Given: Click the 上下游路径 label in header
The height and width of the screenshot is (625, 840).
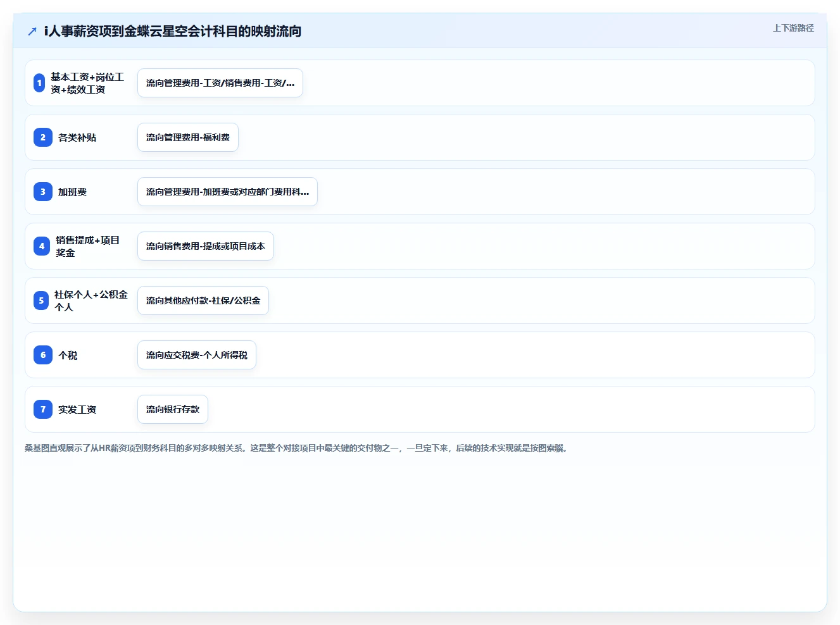Looking at the screenshot, I should pos(793,28).
